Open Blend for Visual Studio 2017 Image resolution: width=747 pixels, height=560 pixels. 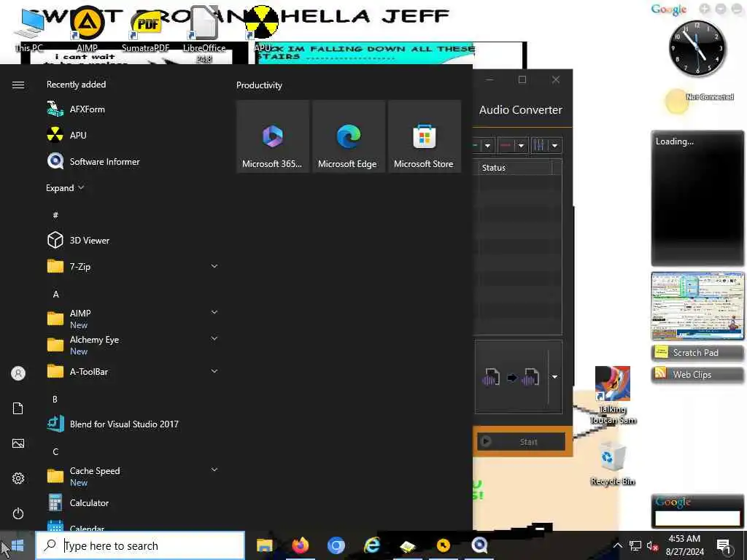coord(131,424)
